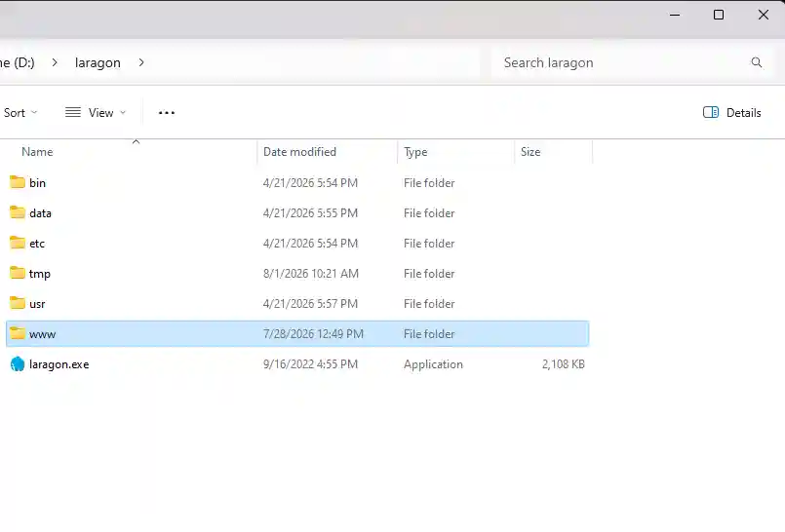The image size is (785, 532).
Task: Open the View layout dropdown
Action: (96, 113)
